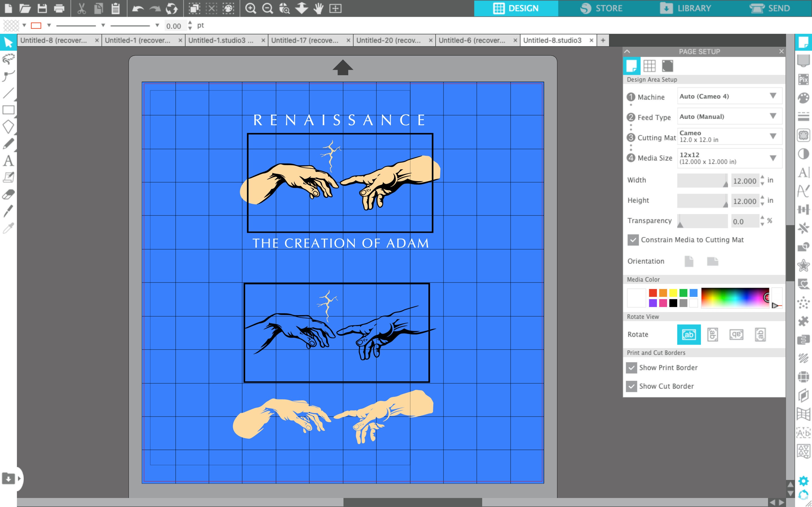812x507 pixels.
Task: Select the Text tool
Action: (x=9, y=161)
